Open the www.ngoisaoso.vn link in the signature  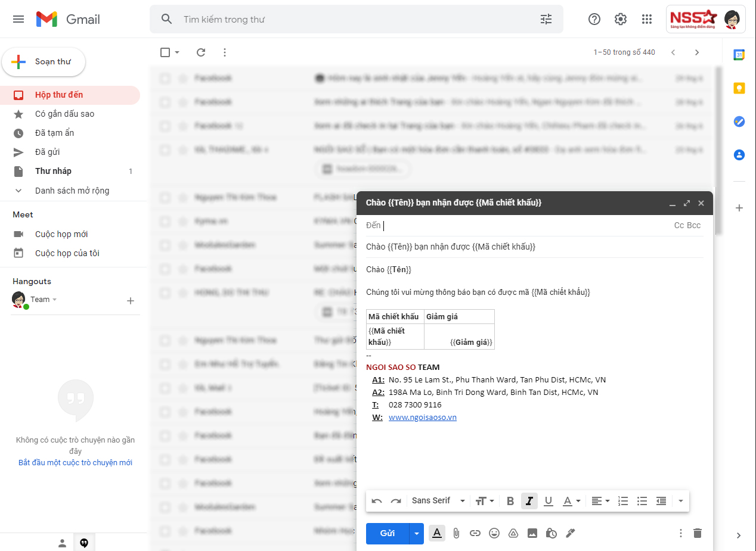click(x=423, y=417)
